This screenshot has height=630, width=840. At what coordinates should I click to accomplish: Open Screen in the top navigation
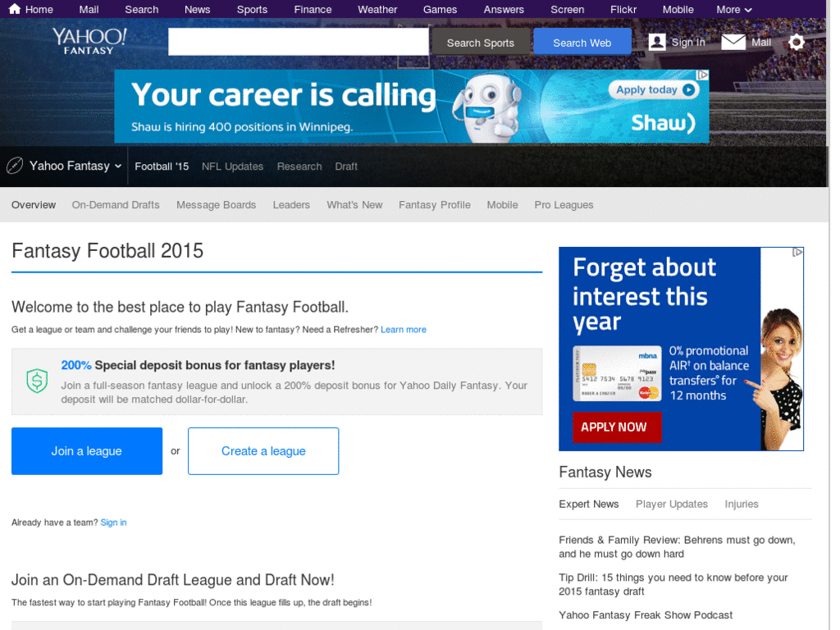click(568, 10)
